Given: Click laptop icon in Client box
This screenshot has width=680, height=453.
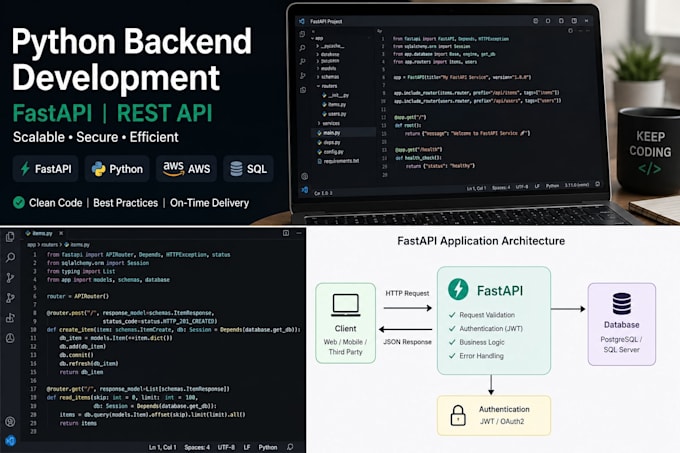Looking at the screenshot, I should (346, 305).
